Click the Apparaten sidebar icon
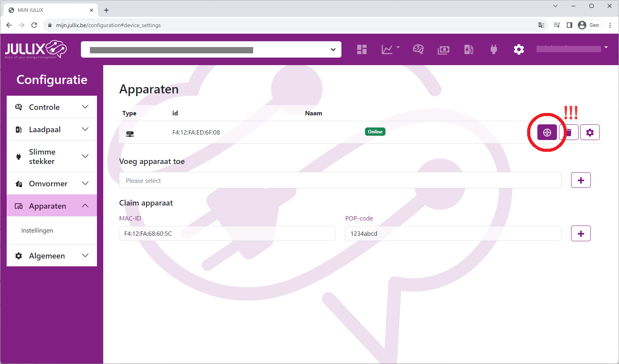Screen dimensions: 619x364 [x=18, y=206]
